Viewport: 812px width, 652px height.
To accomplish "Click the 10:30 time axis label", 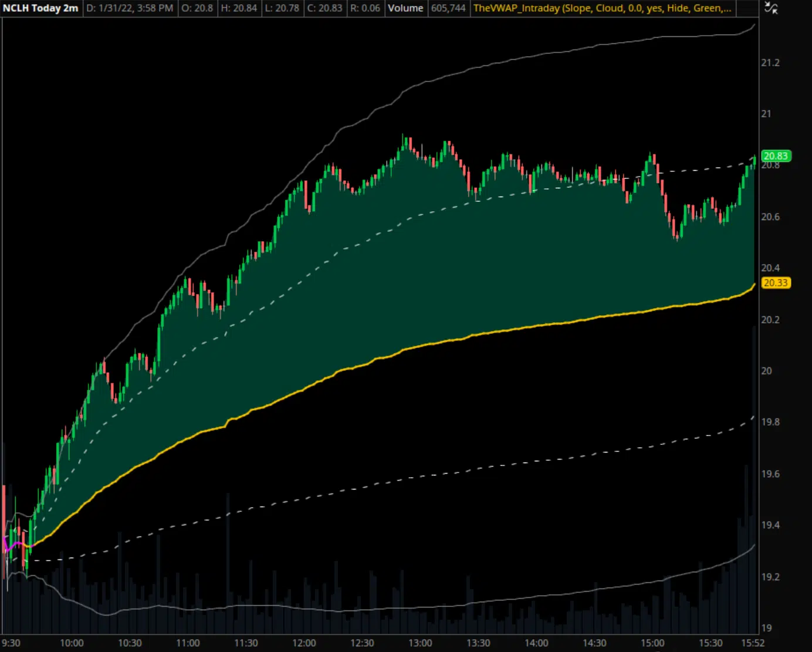I will click(x=130, y=643).
